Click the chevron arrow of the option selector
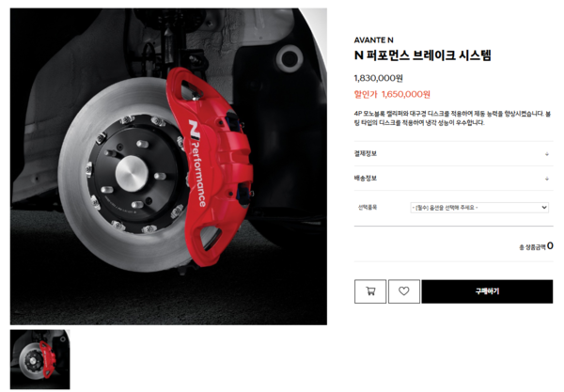The height and width of the screenshot is (392, 564). pos(544,208)
